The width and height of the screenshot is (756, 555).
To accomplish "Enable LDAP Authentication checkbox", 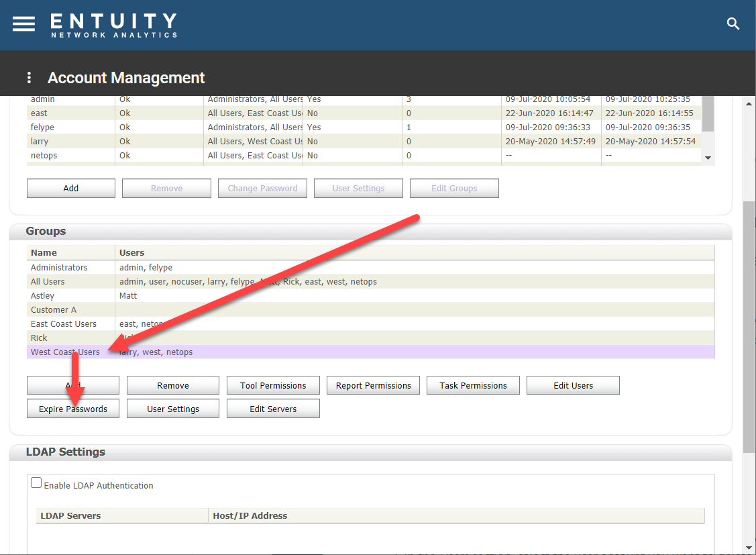I will click(36, 483).
